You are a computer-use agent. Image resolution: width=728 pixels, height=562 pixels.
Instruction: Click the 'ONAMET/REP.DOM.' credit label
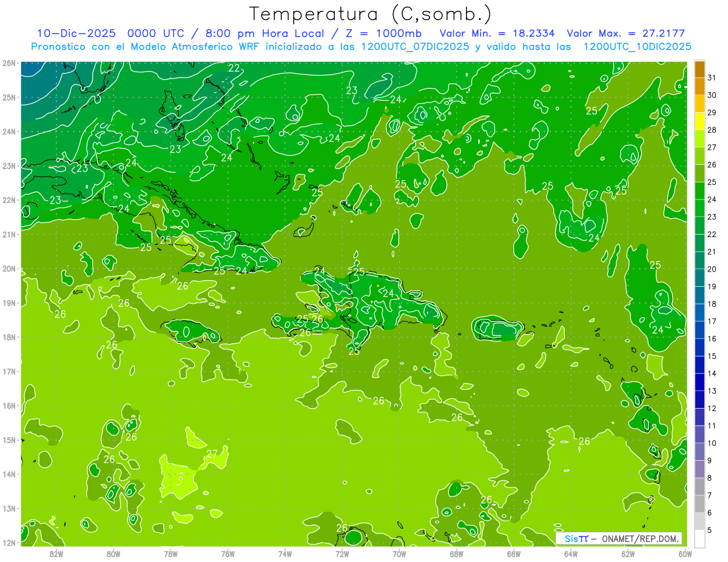click(640, 538)
